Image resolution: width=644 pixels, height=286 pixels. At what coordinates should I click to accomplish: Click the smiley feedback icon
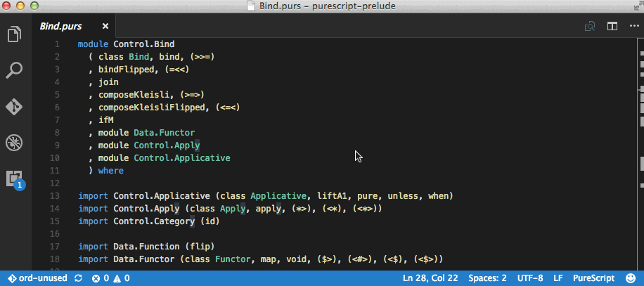click(x=631, y=278)
